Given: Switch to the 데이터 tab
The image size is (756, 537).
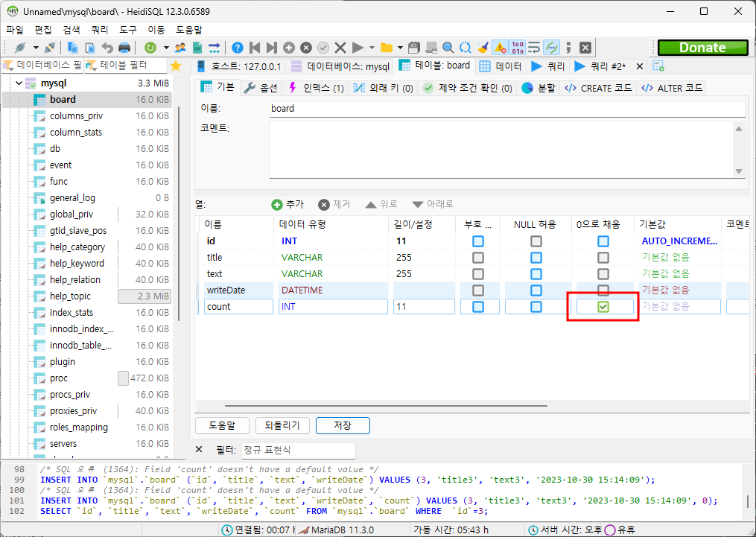Looking at the screenshot, I should point(501,66).
